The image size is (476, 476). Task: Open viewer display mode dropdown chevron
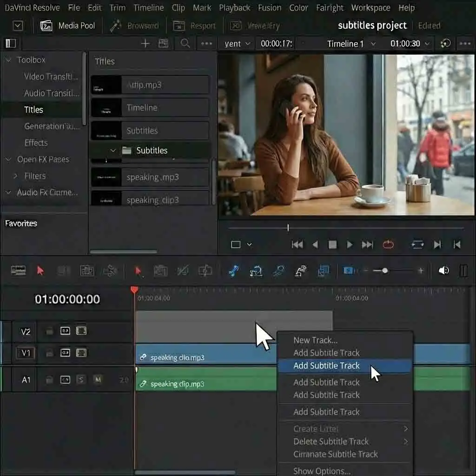point(249,245)
